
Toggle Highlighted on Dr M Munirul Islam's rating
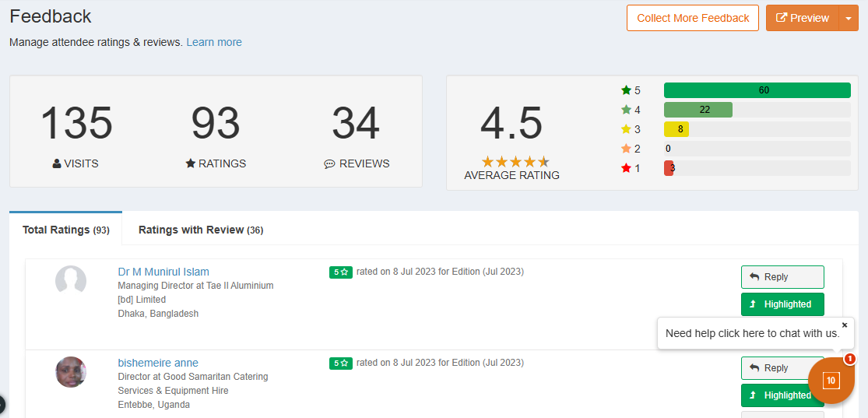(782, 304)
